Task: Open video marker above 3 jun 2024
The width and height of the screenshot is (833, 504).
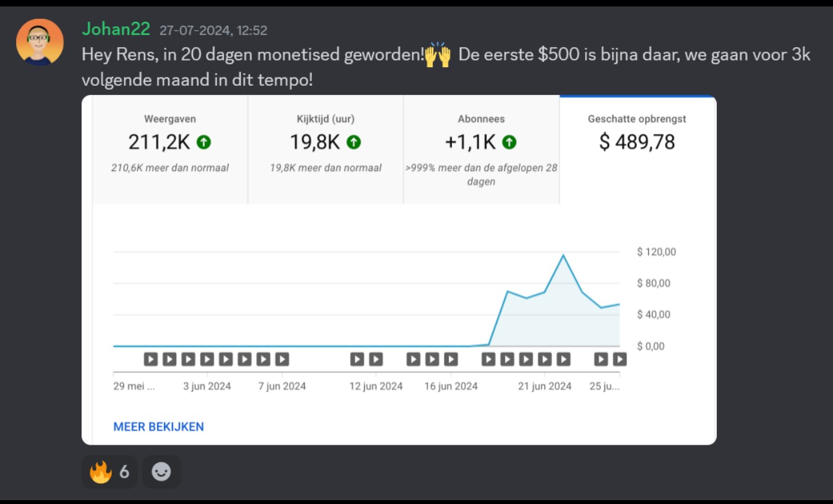Action: [207, 359]
